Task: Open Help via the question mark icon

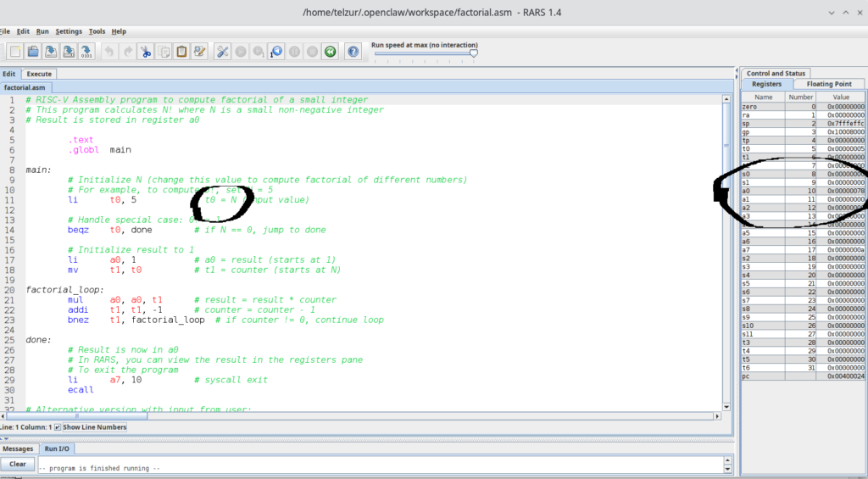Action: coord(353,52)
